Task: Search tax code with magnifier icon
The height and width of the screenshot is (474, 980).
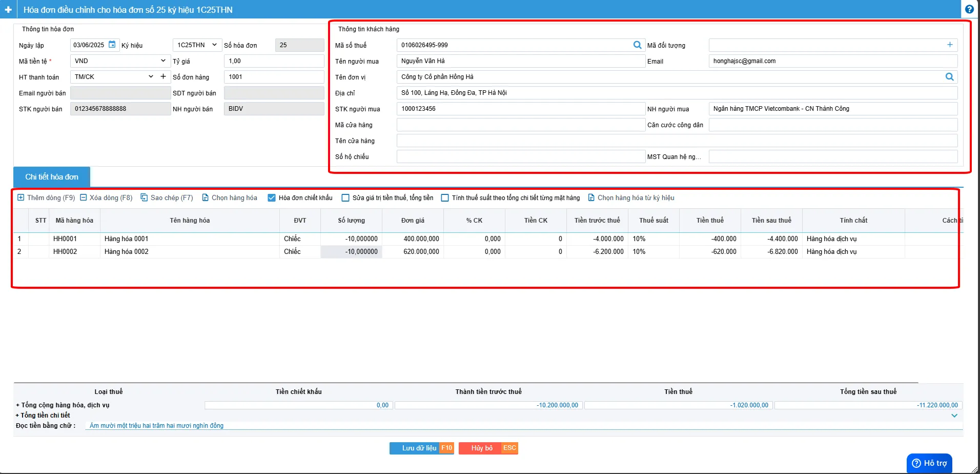Action: 637,45
